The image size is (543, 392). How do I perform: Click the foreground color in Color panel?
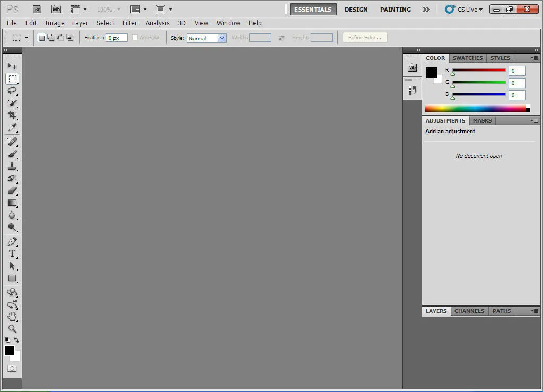(431, 72)
